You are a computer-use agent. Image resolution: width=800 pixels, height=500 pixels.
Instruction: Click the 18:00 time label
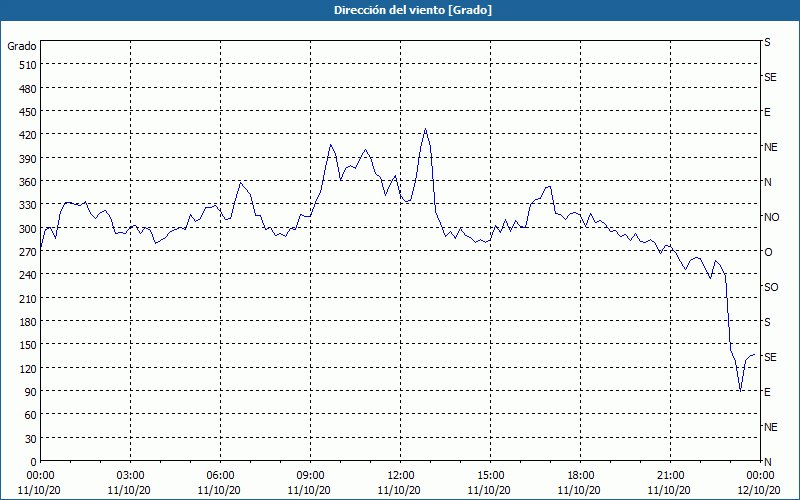(x=581, y=476)
